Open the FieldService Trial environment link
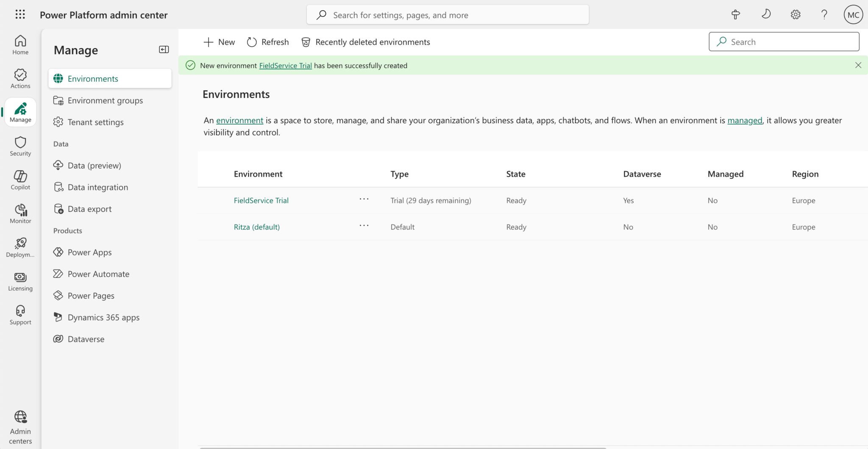The height and width of the screenshot is (449, 868). pos(261,200)
